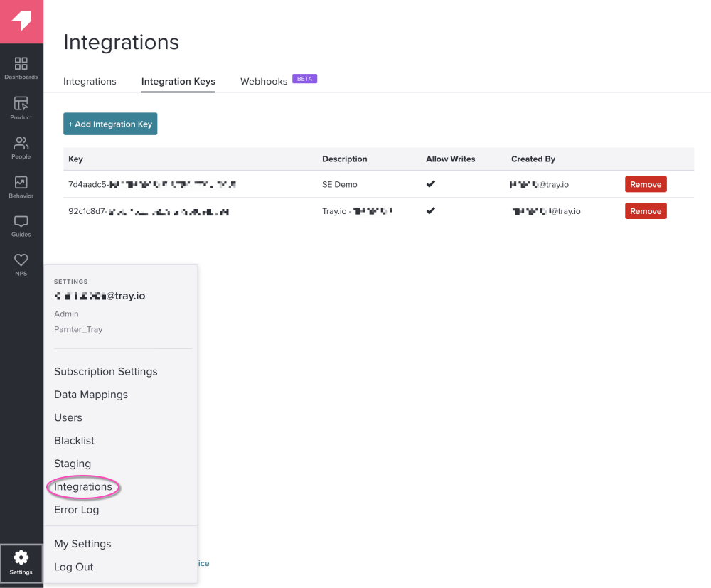Select the circled Integrations menu item
The height and width of the screenshot is (588, 711).
[x=83, y=486]
